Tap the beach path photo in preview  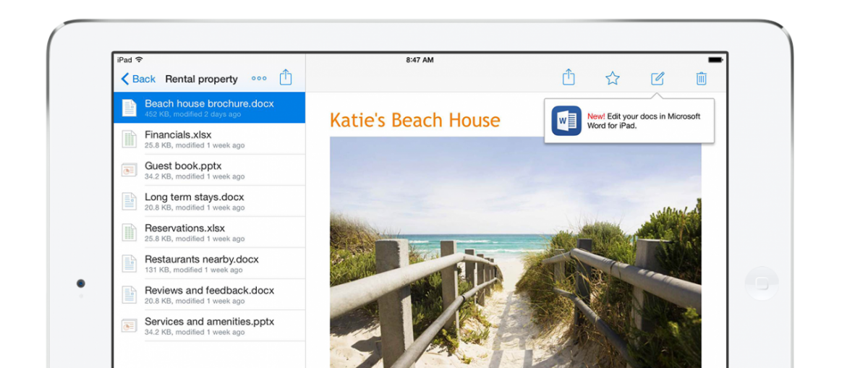515,253
